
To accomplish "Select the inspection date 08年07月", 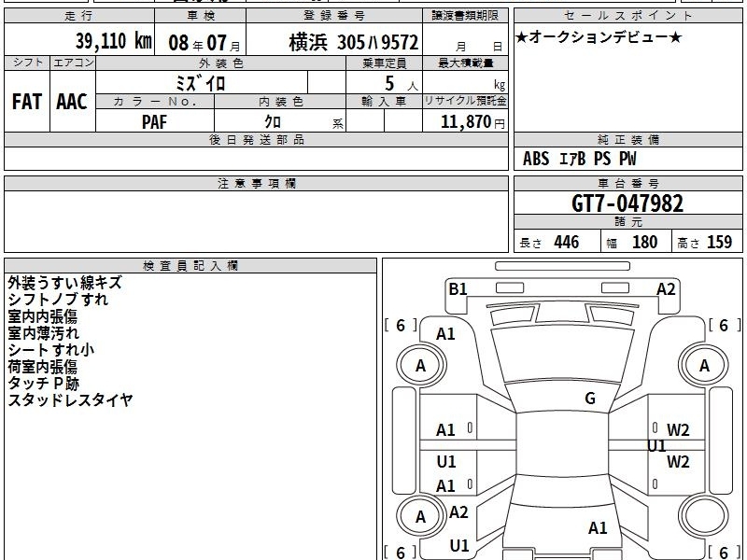I will coord(204,43).
